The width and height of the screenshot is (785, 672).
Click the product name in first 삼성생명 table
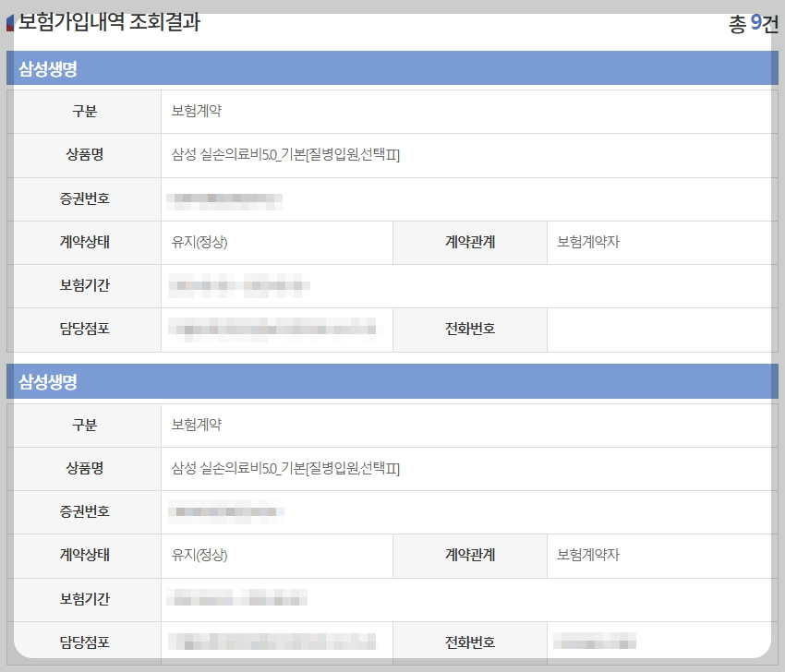285,154
